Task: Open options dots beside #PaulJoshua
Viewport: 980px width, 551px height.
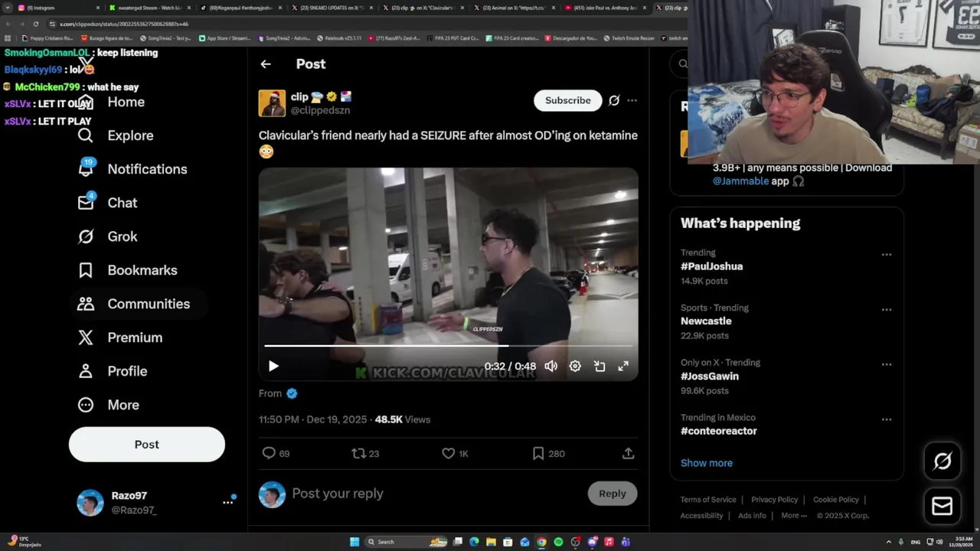Action: [x=886, y=255]
